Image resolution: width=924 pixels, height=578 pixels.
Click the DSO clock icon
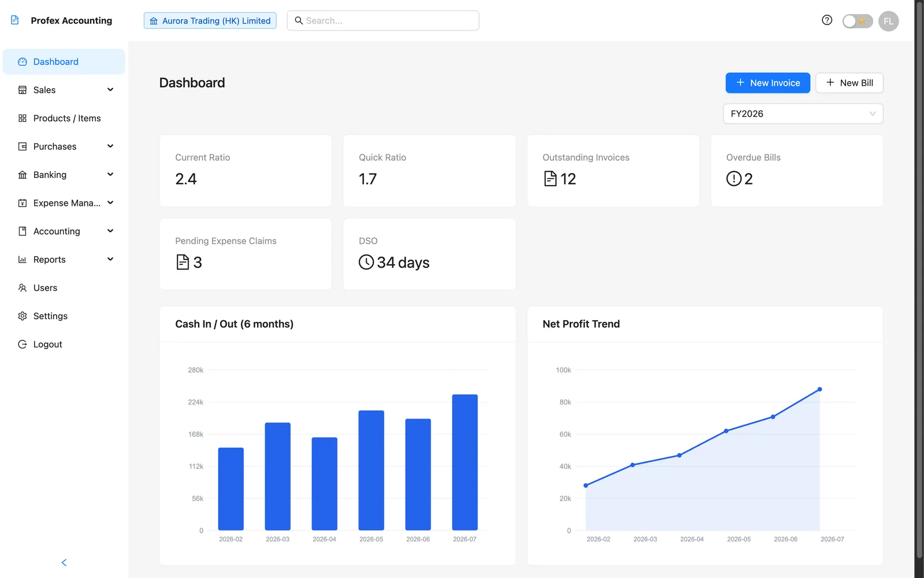pyautogui.click(x=366, y=262)
